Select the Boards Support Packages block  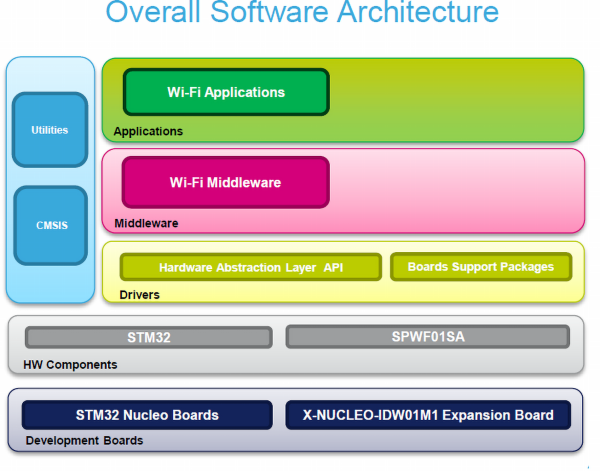pyautogui.click(x=480, y=267)
